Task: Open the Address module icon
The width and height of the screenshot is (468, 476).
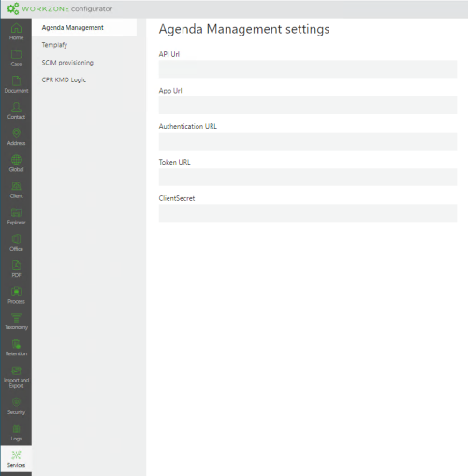Action: click(x=16, y=134)
